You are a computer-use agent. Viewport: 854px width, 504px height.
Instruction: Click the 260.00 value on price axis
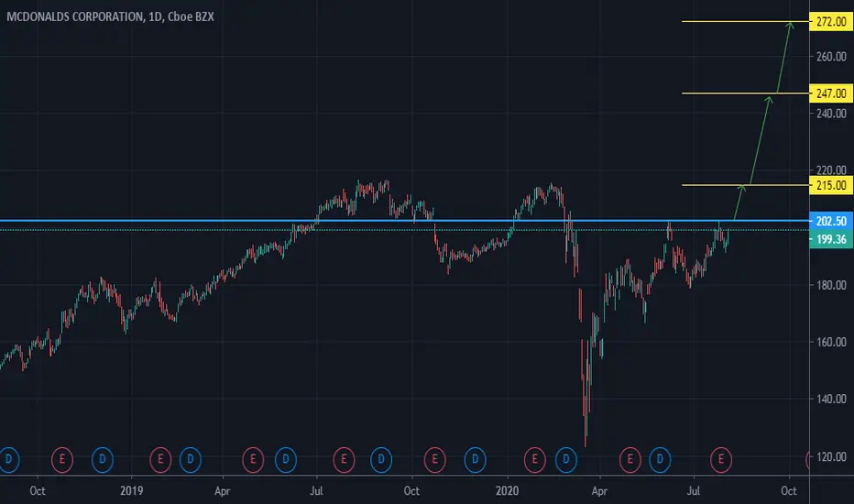831,57
